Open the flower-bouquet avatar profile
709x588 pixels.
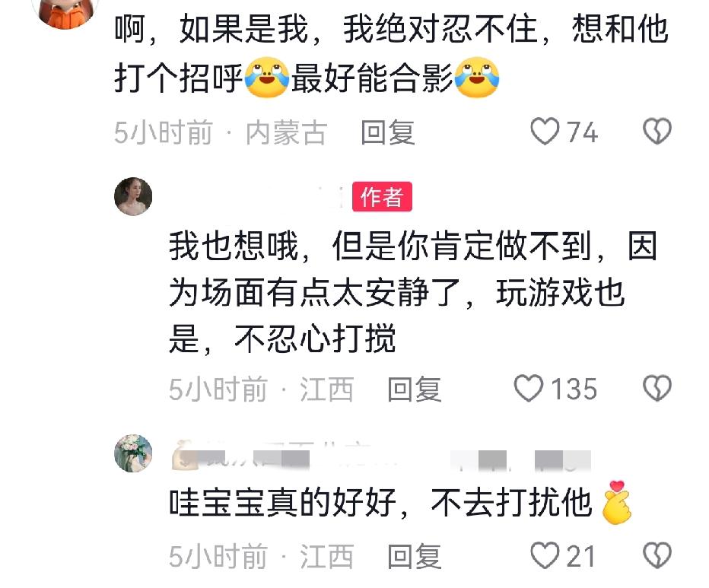coord(133,453)
